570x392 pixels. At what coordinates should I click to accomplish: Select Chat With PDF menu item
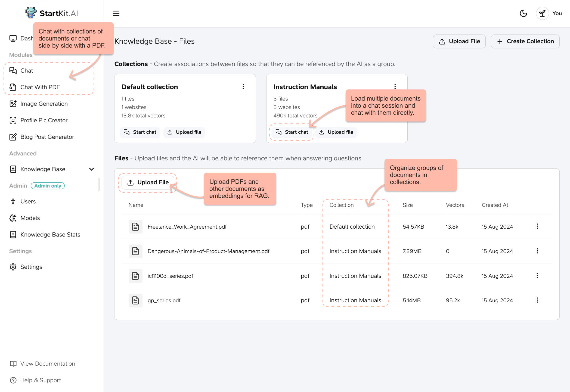(40, 87)
